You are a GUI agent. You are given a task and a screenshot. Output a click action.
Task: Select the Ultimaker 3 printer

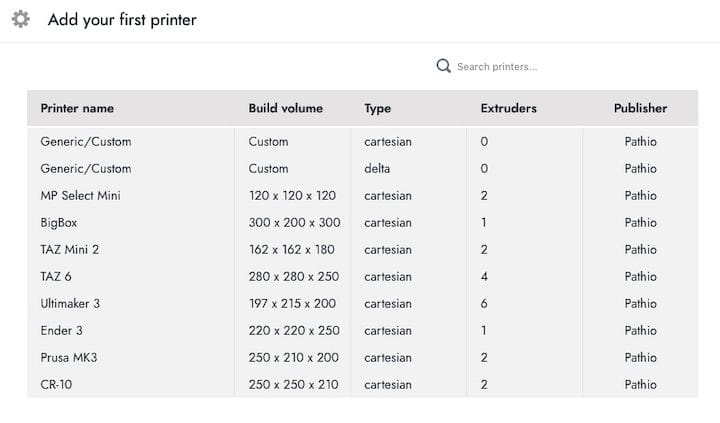point(69,304)
